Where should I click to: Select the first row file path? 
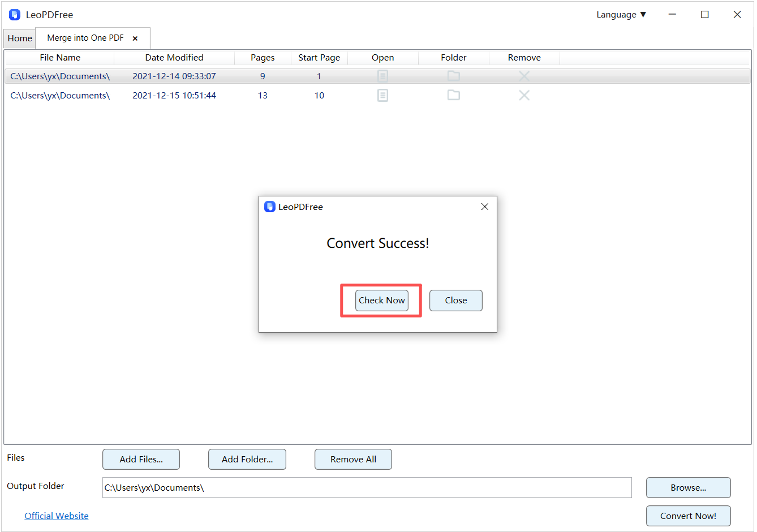(60, 76)
